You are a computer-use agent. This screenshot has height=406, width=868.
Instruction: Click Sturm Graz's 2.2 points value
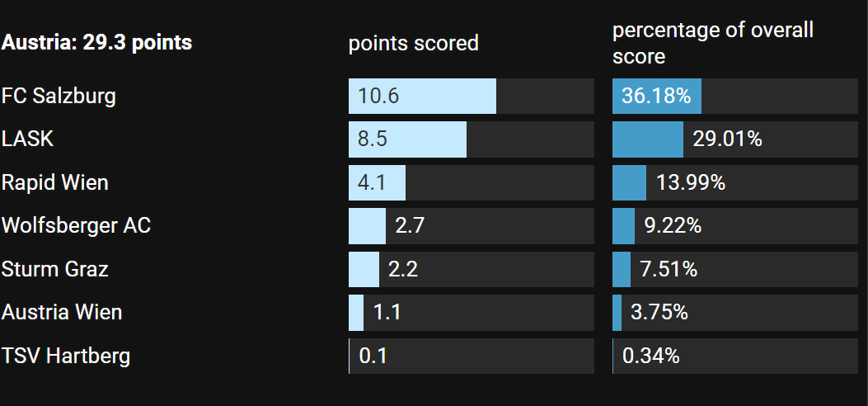403,269
